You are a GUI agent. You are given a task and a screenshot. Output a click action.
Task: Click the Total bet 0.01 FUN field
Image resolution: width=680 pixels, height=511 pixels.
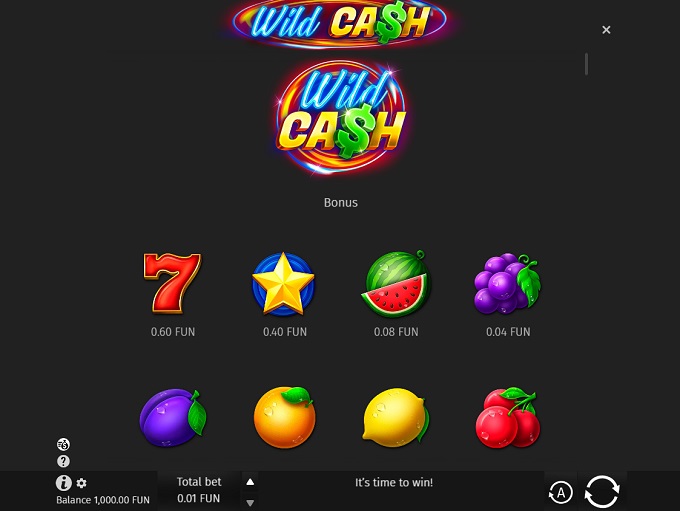(199, 490)
